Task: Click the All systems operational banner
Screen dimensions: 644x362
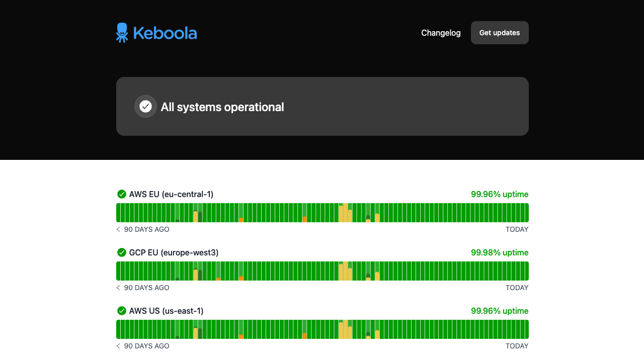Action: pyautogui.click(x=322, y=106)
